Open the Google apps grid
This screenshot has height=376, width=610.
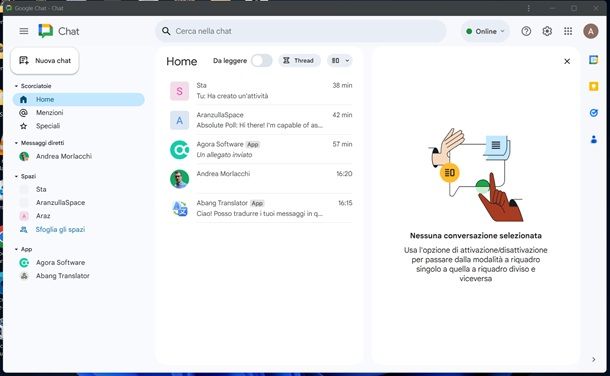pyautogui.click(x=568, y=31)
